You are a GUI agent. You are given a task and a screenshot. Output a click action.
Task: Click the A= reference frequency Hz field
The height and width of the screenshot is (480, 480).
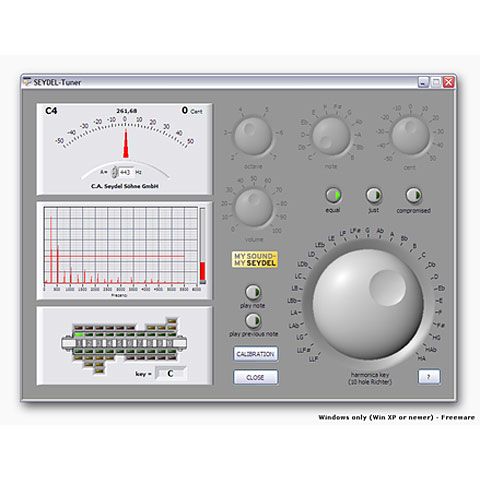(x=125, y=172)
